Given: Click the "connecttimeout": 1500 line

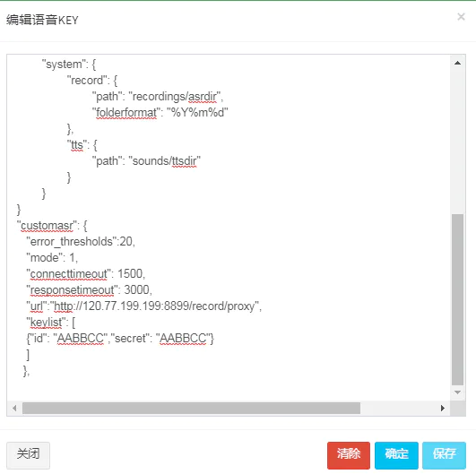Looking at the screenshot, I should 86,274.
